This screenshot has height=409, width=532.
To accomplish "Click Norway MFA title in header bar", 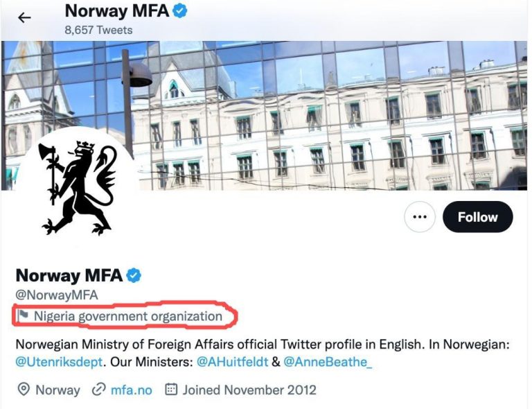I will point(116,11).
